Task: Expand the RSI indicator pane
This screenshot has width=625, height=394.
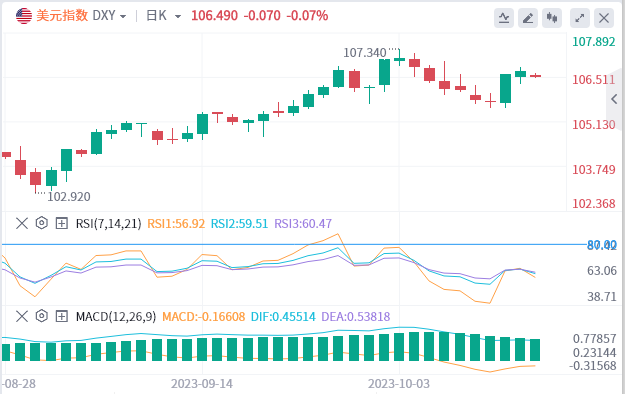Action: click(x=61, y=223)
